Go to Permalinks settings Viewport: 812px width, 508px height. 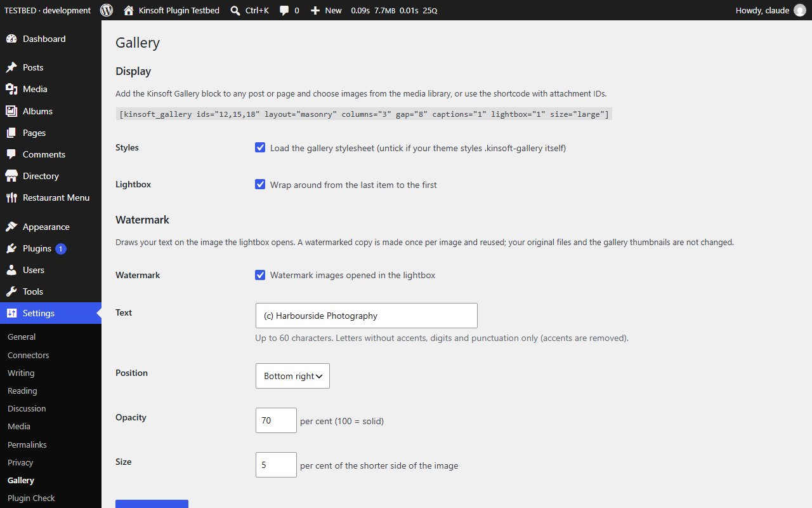27,444
